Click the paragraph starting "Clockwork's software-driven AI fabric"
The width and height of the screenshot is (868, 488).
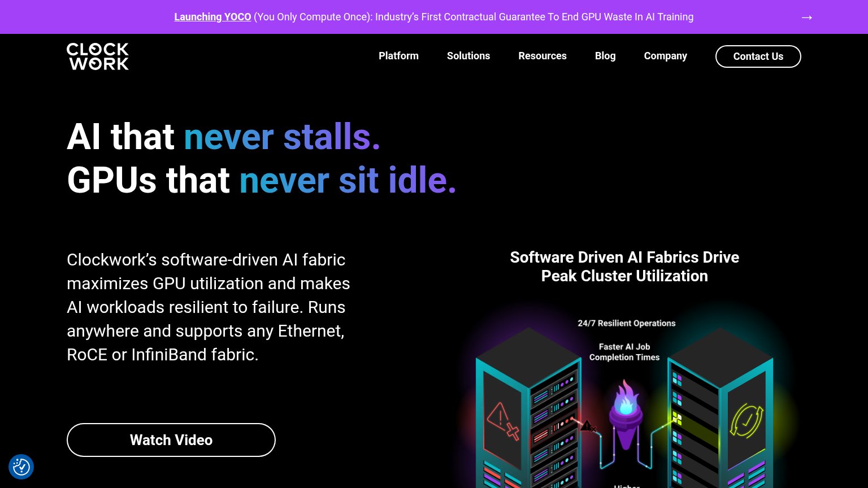coord(209,307)
